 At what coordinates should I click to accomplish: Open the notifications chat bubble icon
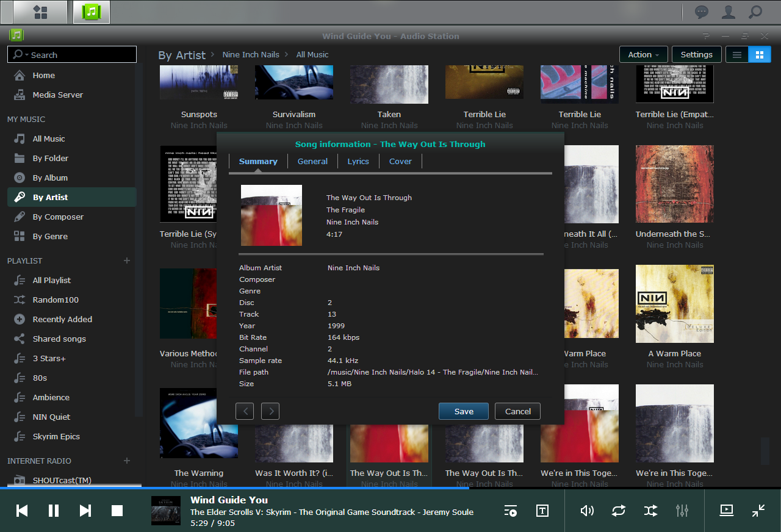[x=702, y=12]
